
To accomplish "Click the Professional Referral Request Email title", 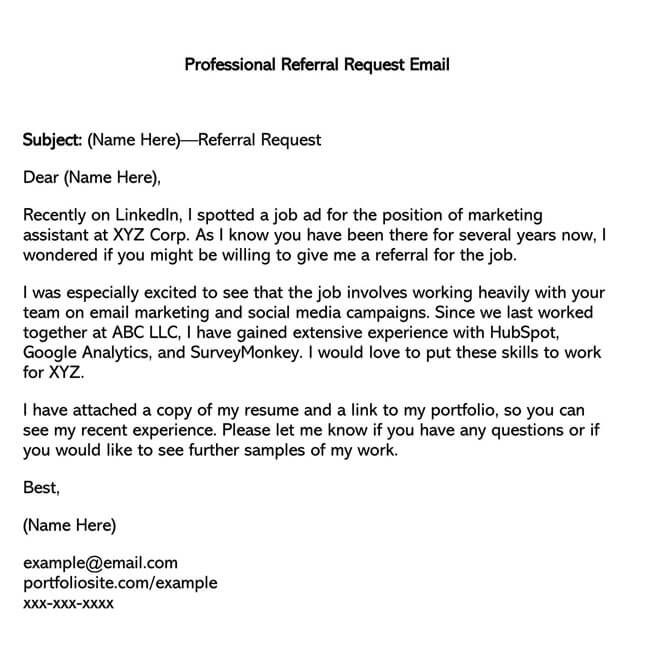I will tap(317, 65).
